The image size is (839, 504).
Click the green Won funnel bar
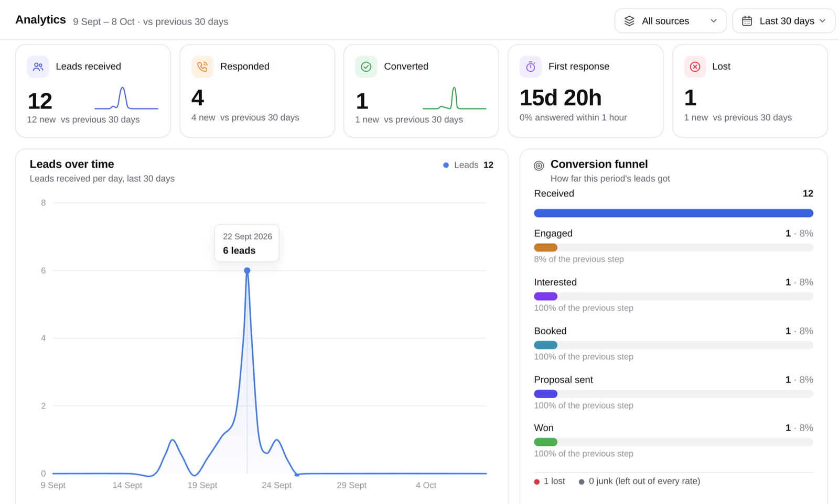[545, 442]
